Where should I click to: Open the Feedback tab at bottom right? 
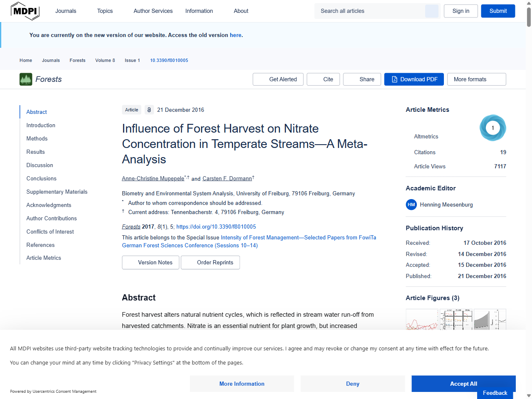[495, 393]
